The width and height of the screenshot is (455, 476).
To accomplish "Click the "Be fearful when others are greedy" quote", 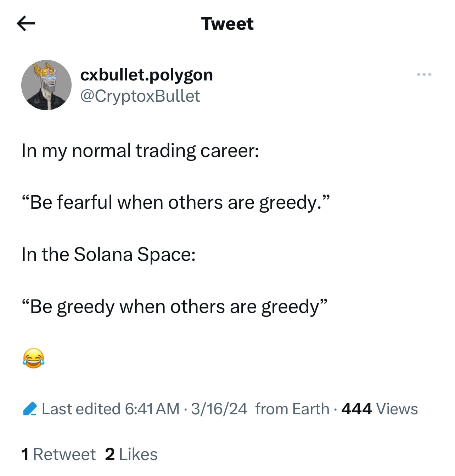I will click(176, 202).
